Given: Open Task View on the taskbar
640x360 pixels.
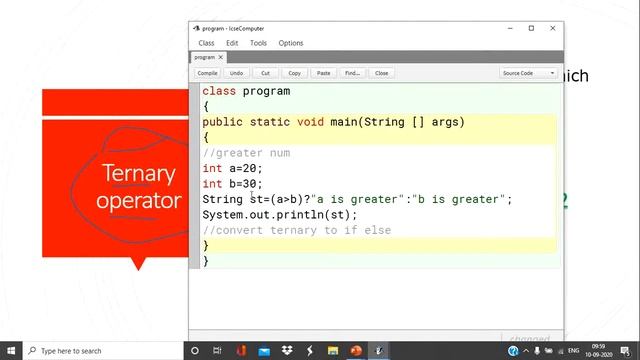Looking at the screenshot, I should (217, 351).
